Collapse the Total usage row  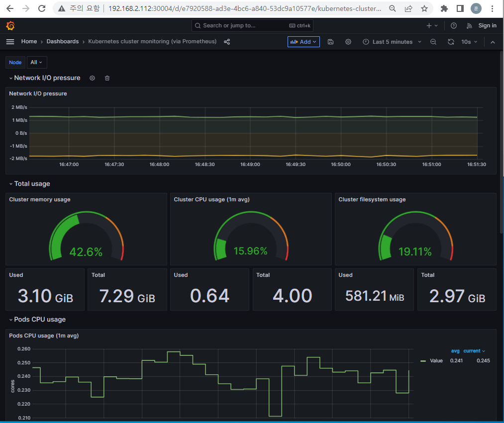11,184
